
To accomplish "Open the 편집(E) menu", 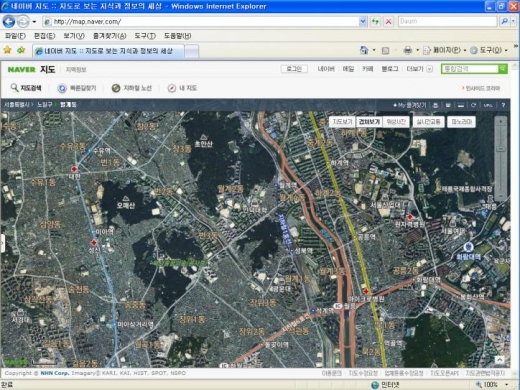I will coord(44,36).
